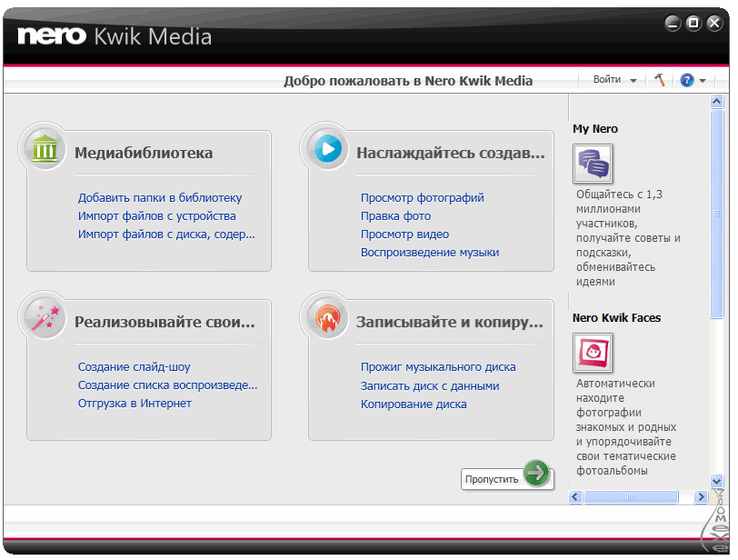The width and height of the screenshot is (738, 560).
Task: Click Создание списка воспроизведения link
Action: [x=167, y=385]
